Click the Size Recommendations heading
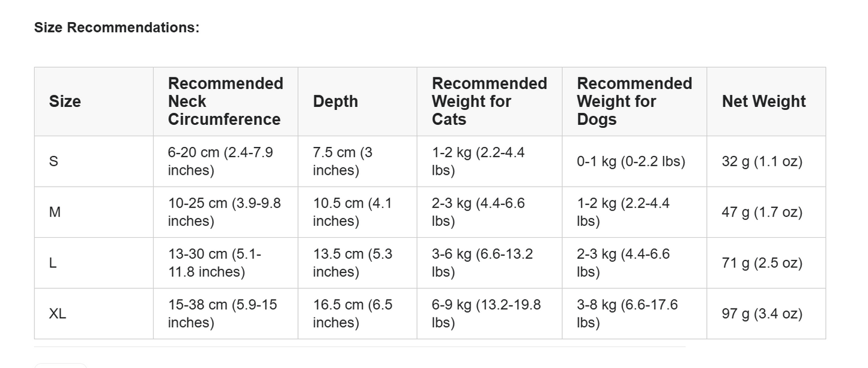 117,28
